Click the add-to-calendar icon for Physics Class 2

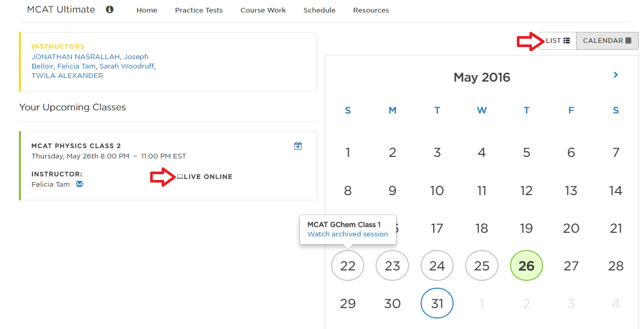(298, 146)
